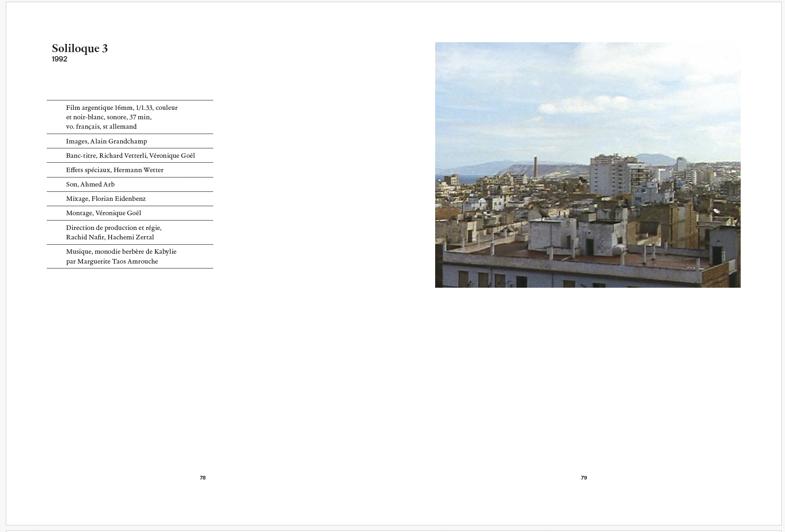
Task: Click the credit "Images, Alain Grandchamp"
Action: (x=106, y=141)
